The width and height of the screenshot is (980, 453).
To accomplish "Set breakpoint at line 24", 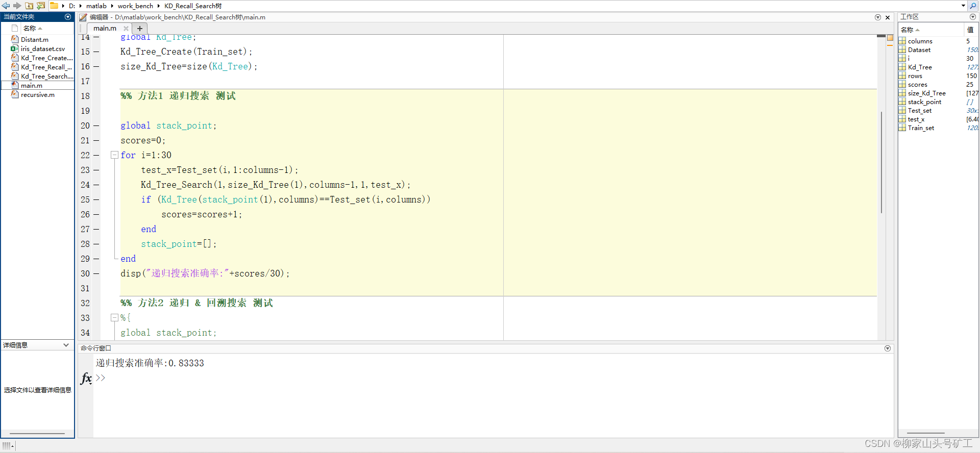I will pyautogui.click(x=96, y=185).
